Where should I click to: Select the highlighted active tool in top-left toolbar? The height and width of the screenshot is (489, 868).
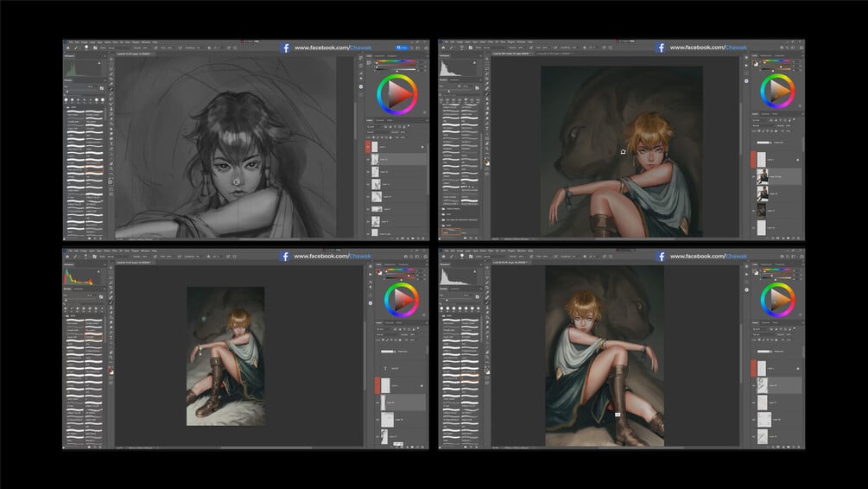[111, 87]
